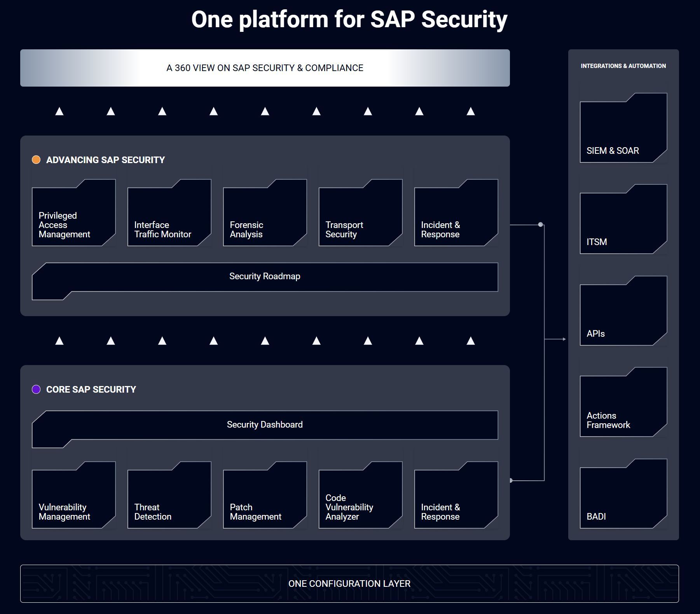Click the BADI integration card
Image resolution: width=700 pixels, height=614 pixels.
point(623,494)
